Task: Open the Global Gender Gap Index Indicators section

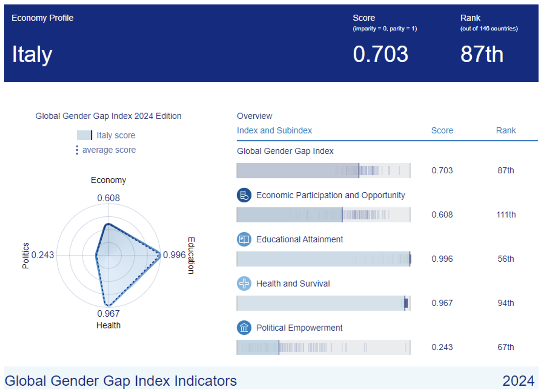Action: click(121, 381)
